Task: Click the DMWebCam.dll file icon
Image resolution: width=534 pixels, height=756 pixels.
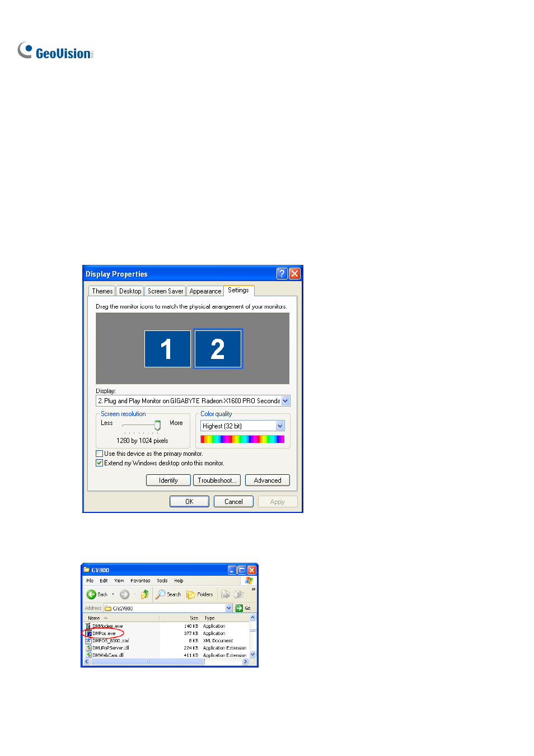Action: point(88,655)
